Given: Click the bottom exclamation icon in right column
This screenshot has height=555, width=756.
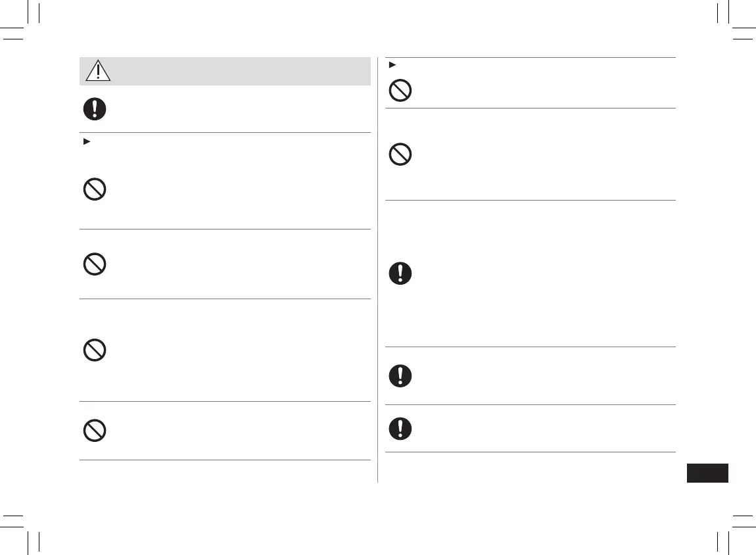Looking at the screenshot, I should tap(400, 428).
